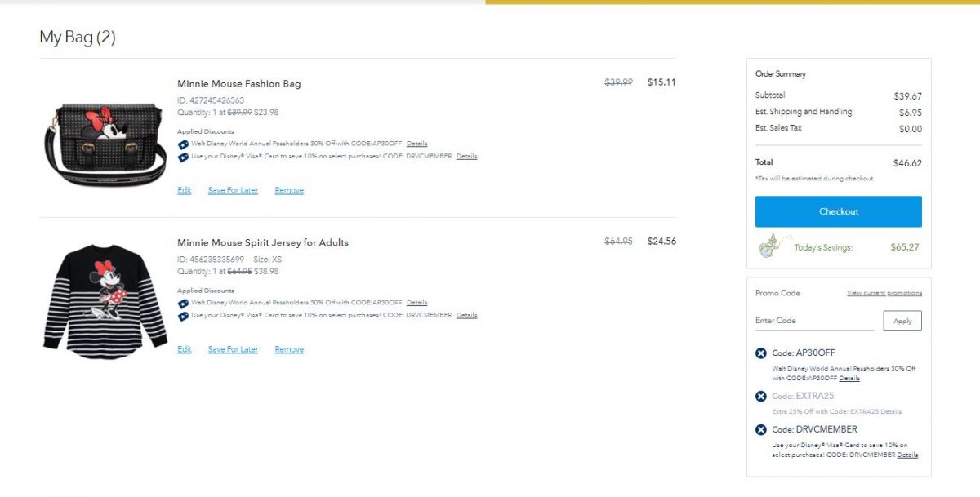Viewport: 980px width, 497px height.
Task: Click the Checkout button
Action: 839,211
